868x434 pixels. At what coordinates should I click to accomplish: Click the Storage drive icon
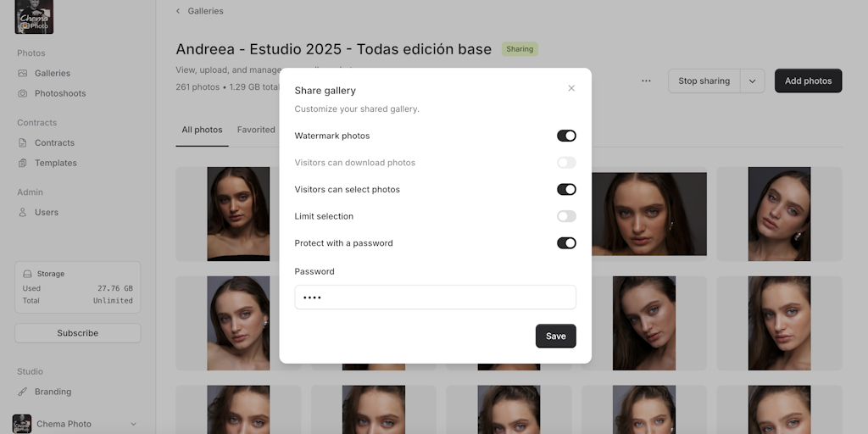(28, 274)
